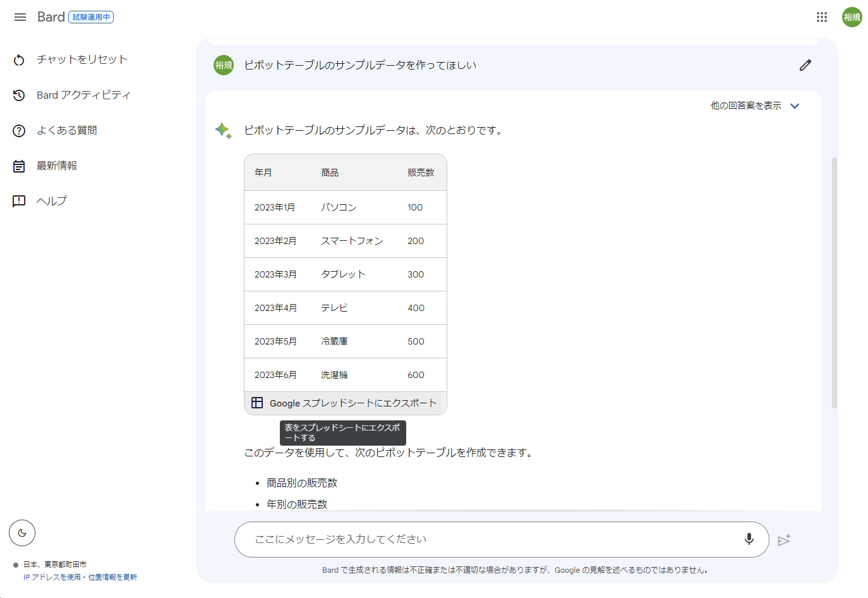The width and height of the screenshot is (868, 598).
Task: Click the send message arrow icon
Action: tap(785, 539)
